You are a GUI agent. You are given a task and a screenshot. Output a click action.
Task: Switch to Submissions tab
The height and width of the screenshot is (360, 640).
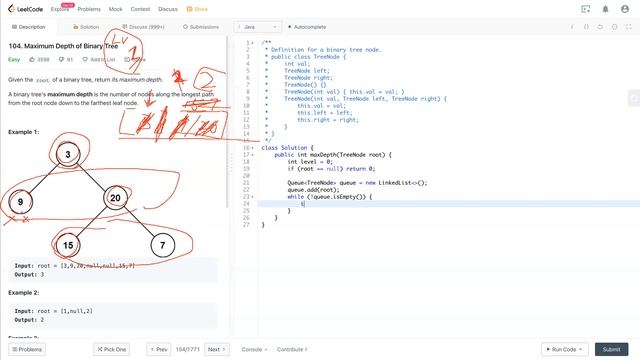tap(200, 27)
